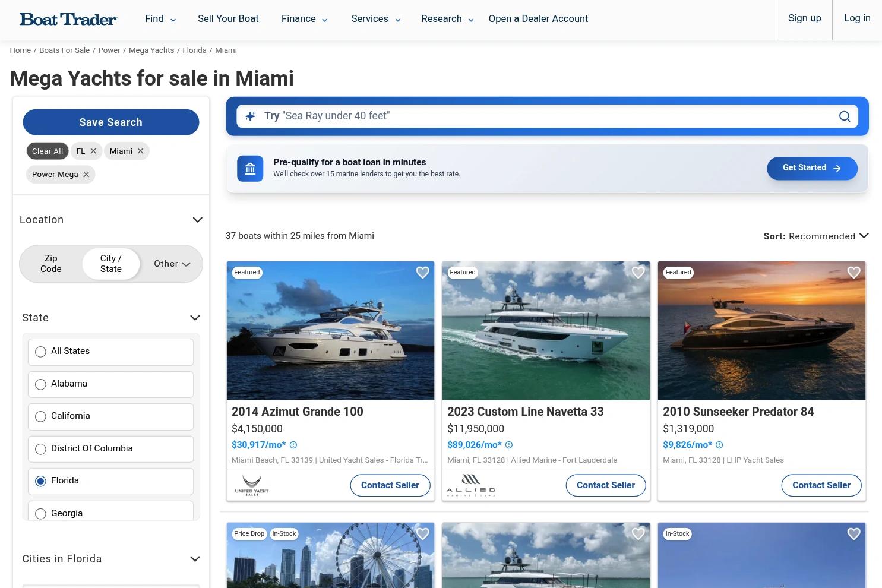
Task: Show payment info for $30,917/mo
Action: [293, 445]
